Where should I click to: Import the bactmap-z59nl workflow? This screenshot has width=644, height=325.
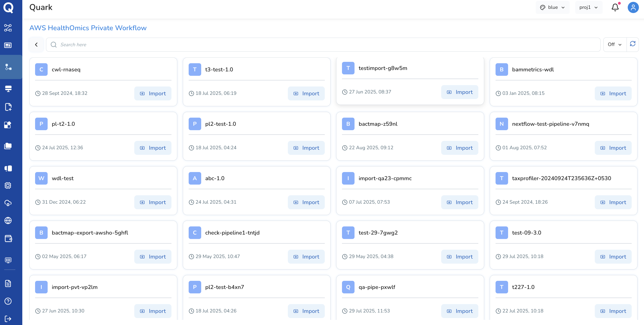tap(460, 148)
